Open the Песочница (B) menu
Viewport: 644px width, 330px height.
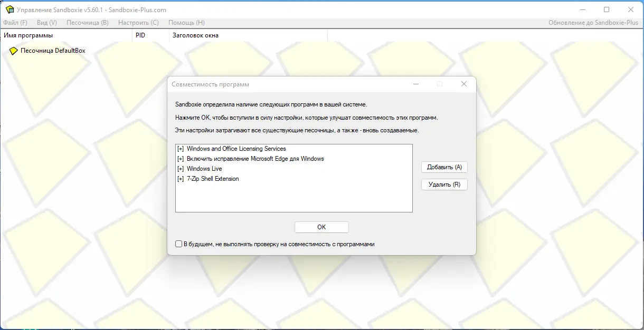[x=88, y=23]
